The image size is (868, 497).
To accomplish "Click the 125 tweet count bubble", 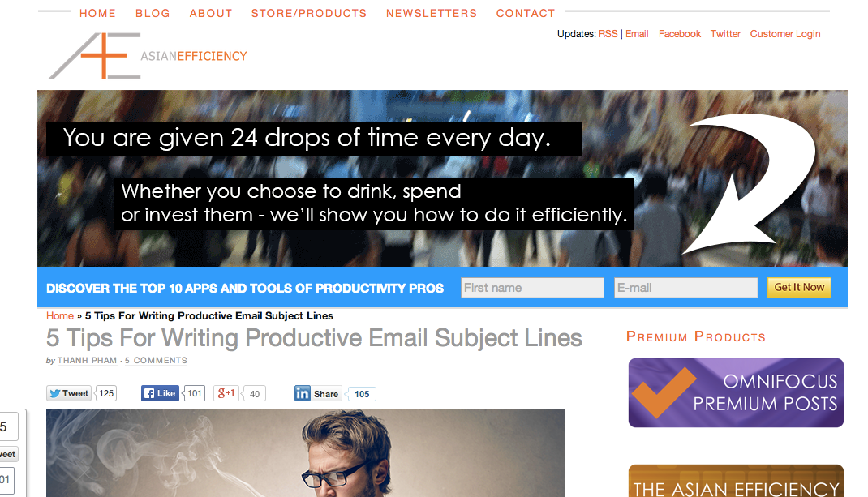I will (x=106, y=393).
